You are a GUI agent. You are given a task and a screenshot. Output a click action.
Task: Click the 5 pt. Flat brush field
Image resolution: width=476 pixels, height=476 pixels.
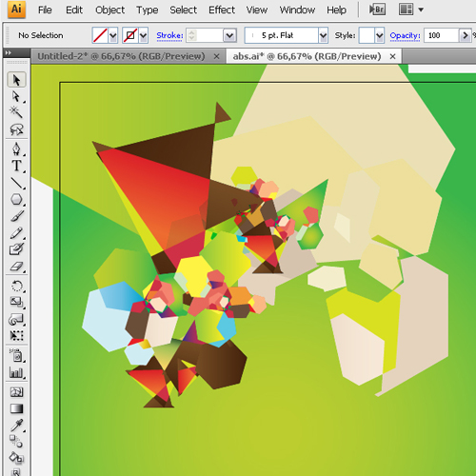[x=282, y=35]
